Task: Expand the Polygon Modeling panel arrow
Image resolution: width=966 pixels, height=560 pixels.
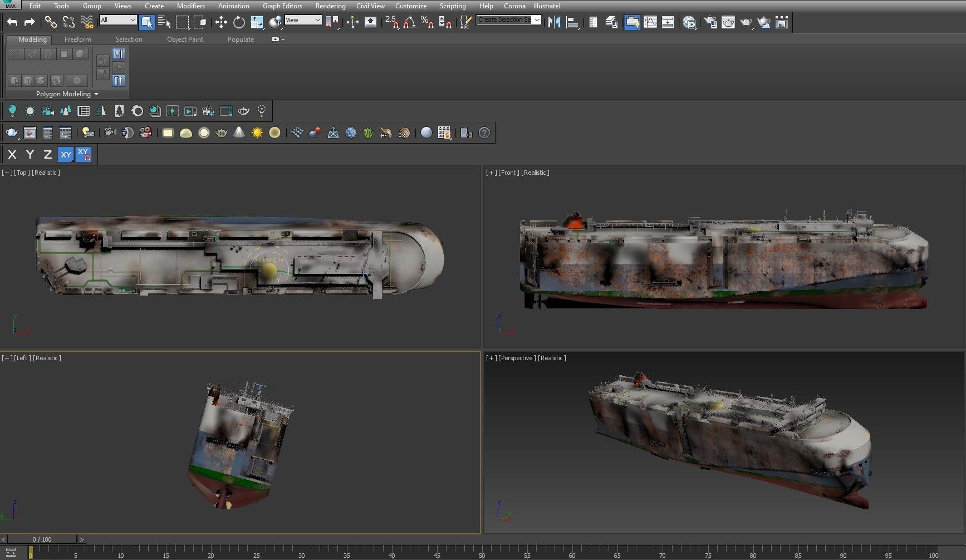Action: 96,94
